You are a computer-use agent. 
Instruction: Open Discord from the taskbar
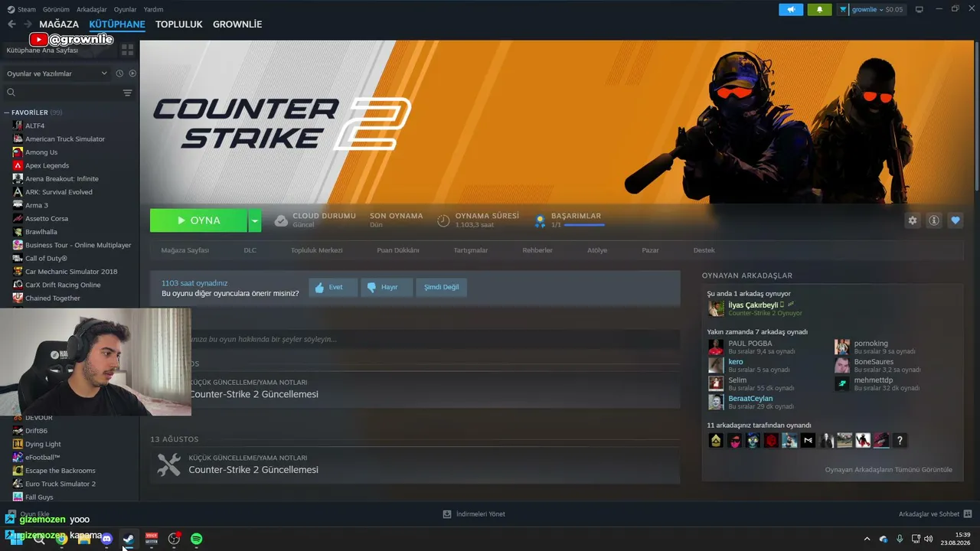tap(106, 539)
